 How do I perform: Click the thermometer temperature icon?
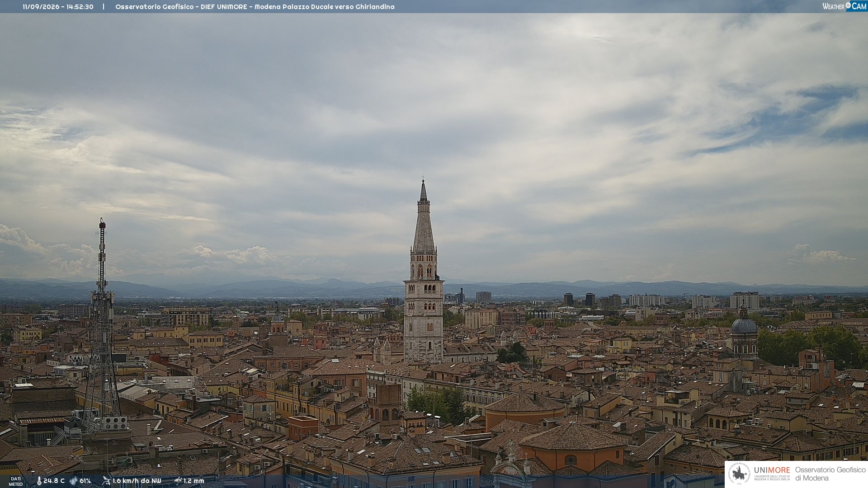pos(39,481)
